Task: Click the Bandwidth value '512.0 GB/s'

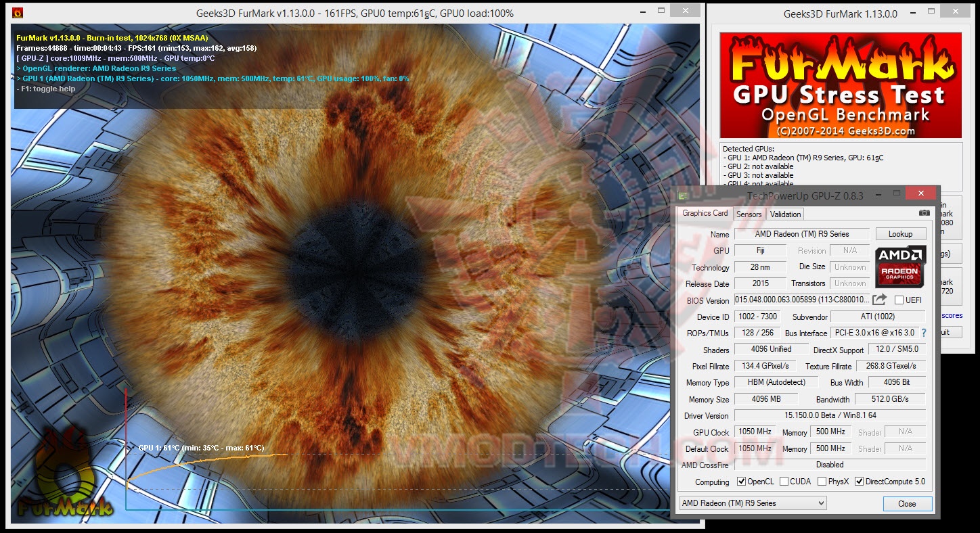Action: pos(890,399)
